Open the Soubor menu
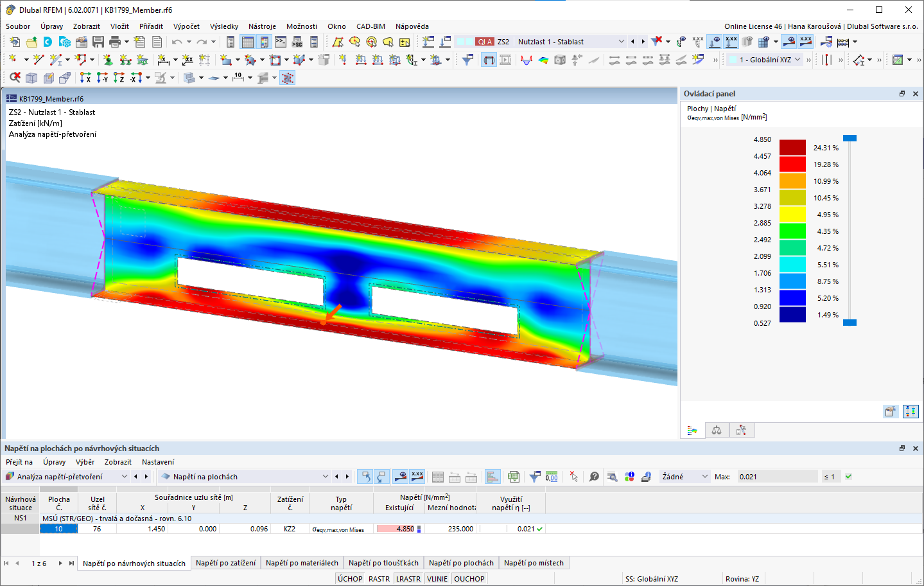The image size is (924, 586). 18,26
